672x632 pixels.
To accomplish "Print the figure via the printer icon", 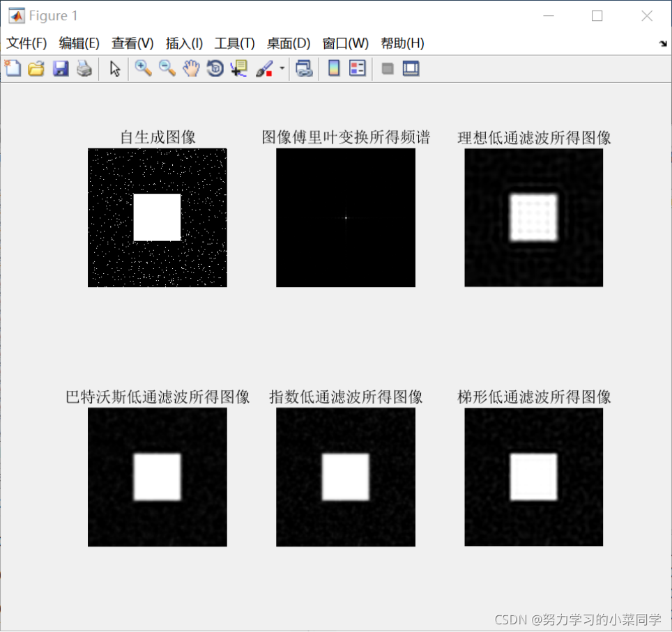I will tap(84, 68).
